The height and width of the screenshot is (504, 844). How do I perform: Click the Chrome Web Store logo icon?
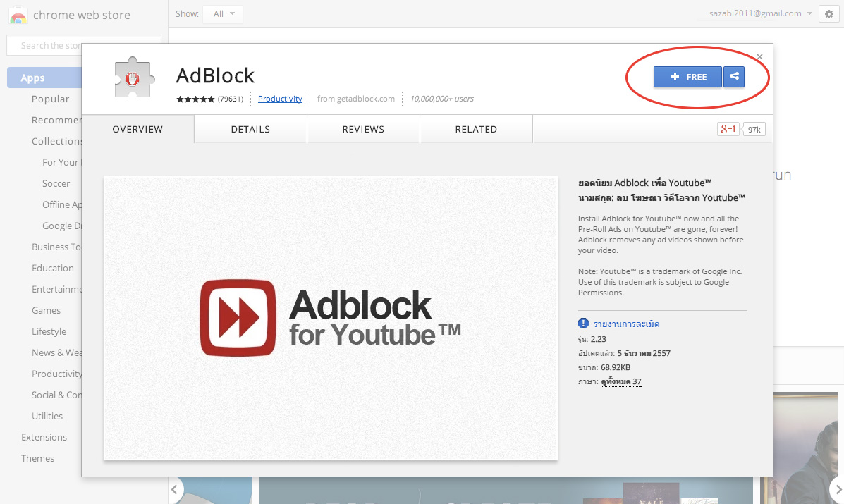pyautogui.click(x=18, y=15)
